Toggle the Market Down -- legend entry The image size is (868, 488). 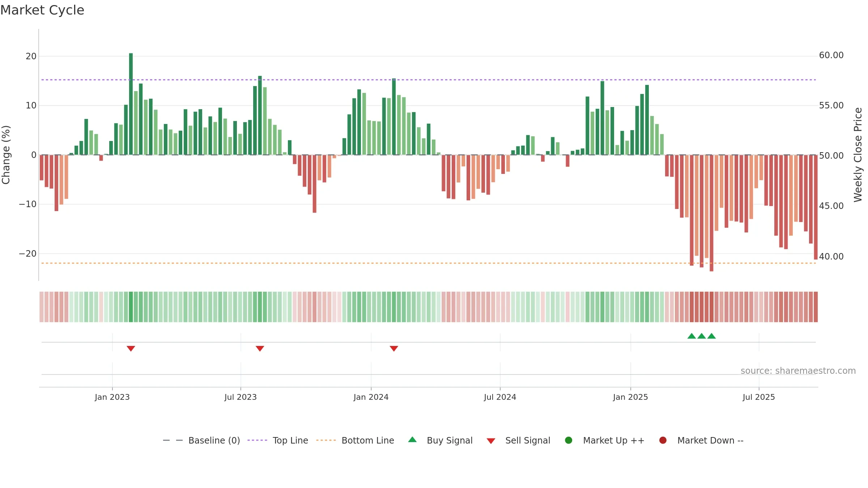click(701, 440)
